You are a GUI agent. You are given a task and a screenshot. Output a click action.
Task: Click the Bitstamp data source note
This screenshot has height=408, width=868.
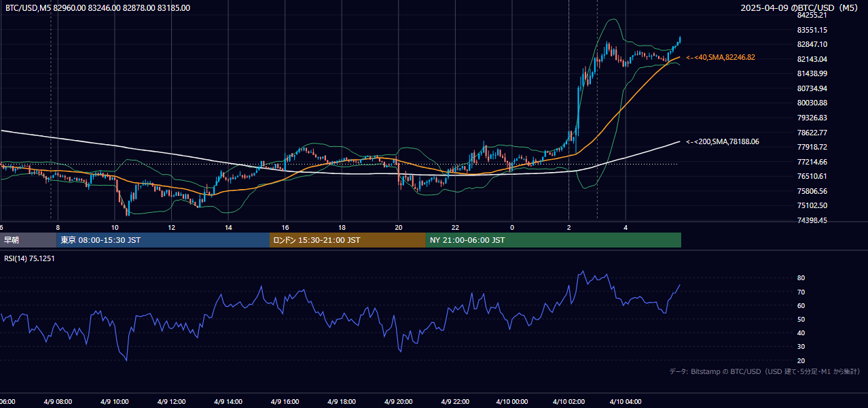pyautogui.click(x=765, y=371)
